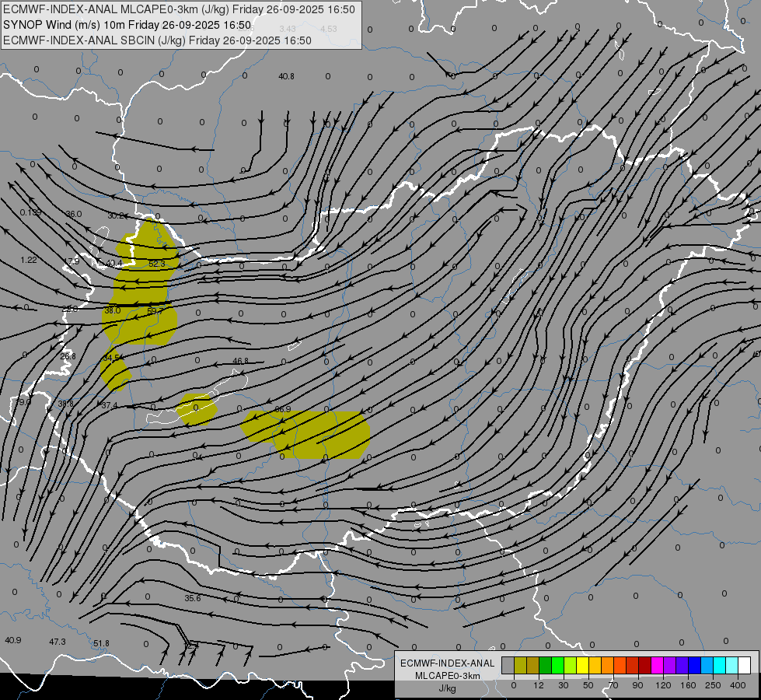The height and width of the screenshot is (700, 761).
Task: Click the legend scale label 120
Action: (663, 685)
